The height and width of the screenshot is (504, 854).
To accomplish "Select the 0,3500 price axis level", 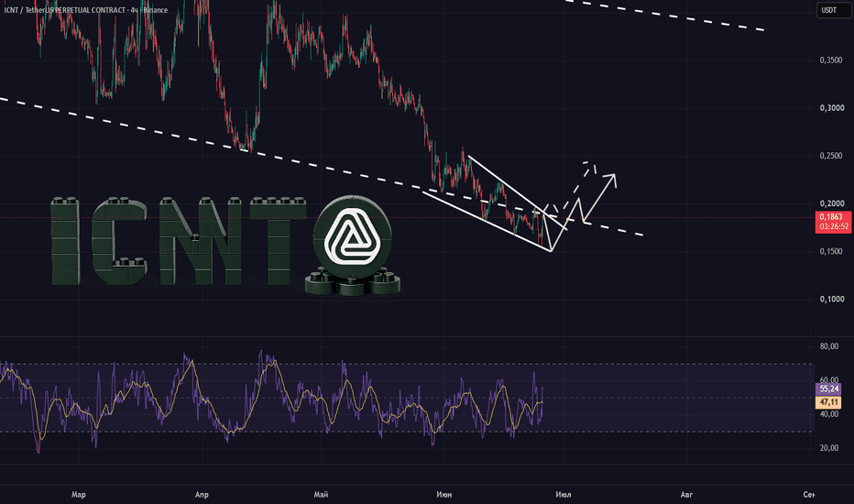I will pyautogui.click(x=832, y=60).
